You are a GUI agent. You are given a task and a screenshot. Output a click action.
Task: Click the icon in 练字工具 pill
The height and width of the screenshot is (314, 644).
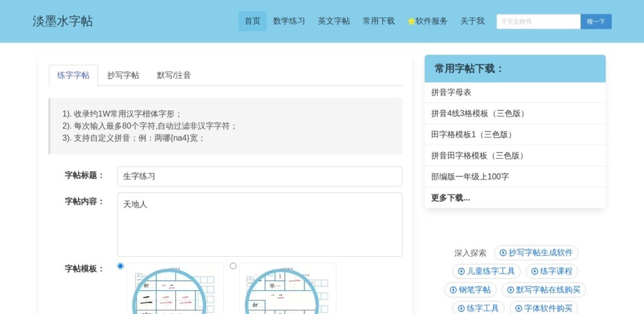click(x=462, y=308)
